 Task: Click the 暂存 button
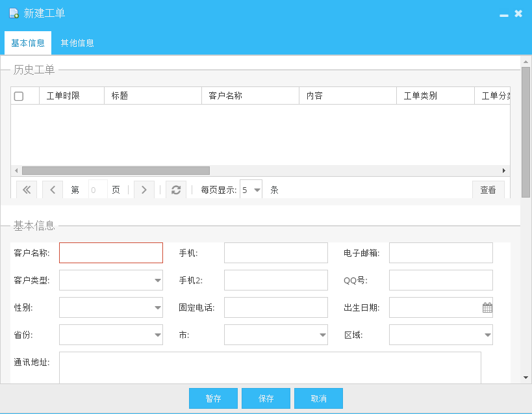(x=213, y=398)
